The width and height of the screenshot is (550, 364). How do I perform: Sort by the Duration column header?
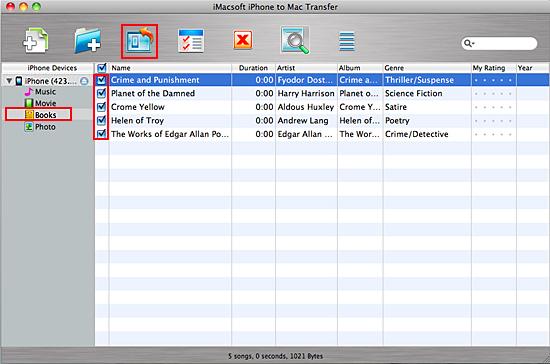point(253,68)
